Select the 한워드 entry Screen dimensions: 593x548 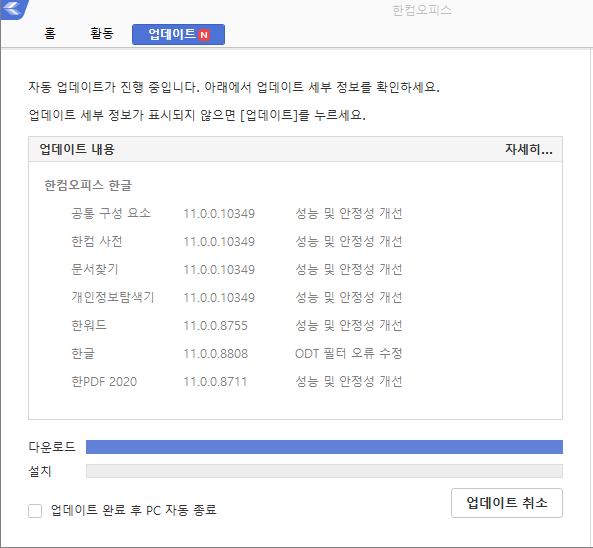coord(89,325)
